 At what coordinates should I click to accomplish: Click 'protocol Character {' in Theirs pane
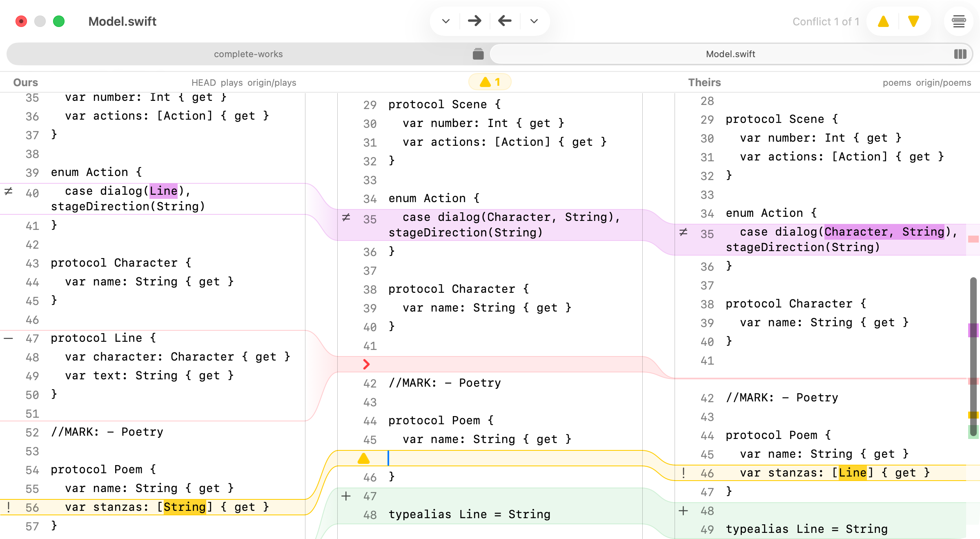(796, 303)
